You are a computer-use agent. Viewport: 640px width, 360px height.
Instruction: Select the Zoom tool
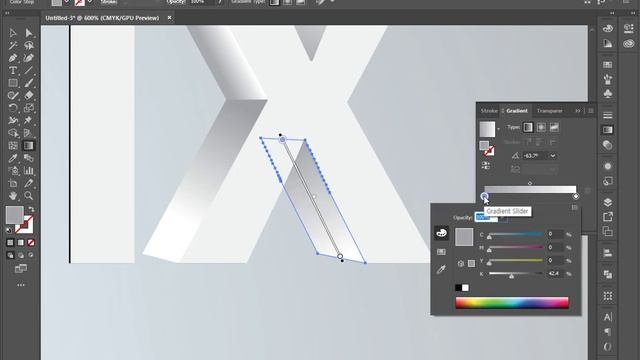point(29,196)
